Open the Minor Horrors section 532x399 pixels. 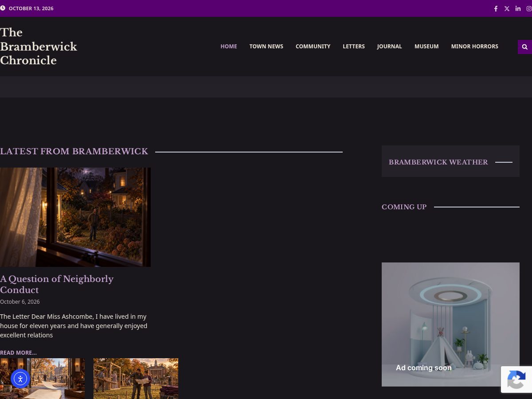[x=474, y=47]
